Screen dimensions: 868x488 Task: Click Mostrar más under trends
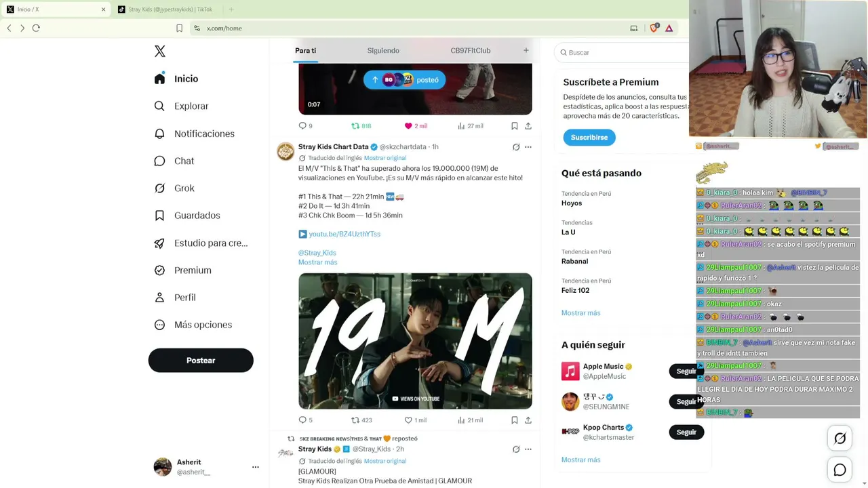581,313
